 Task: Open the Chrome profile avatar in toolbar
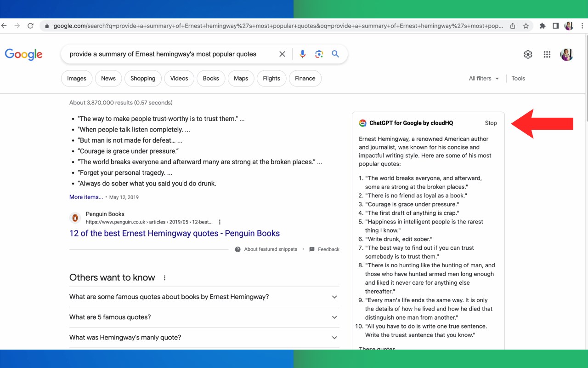569,26
